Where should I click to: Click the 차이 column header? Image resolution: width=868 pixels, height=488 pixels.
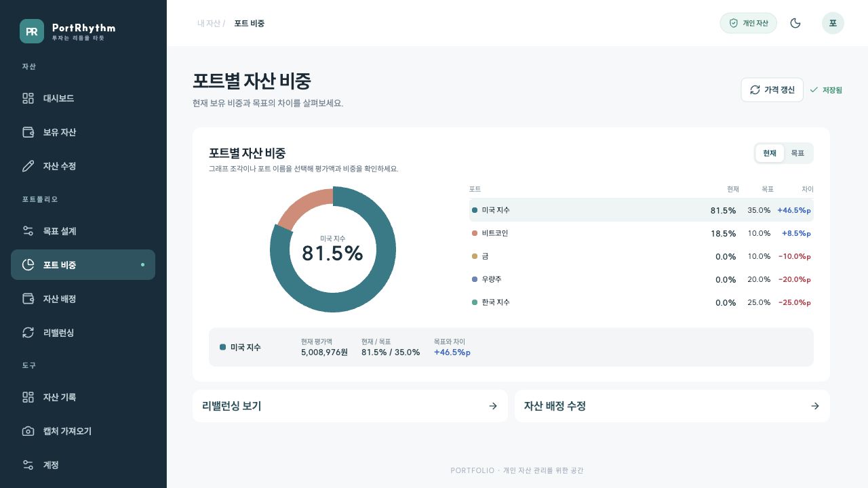[x=808, y=189]
